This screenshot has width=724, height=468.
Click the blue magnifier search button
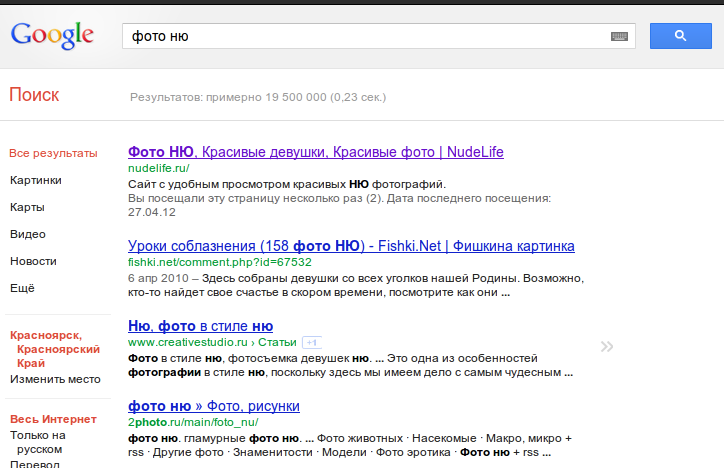point(681,36)
